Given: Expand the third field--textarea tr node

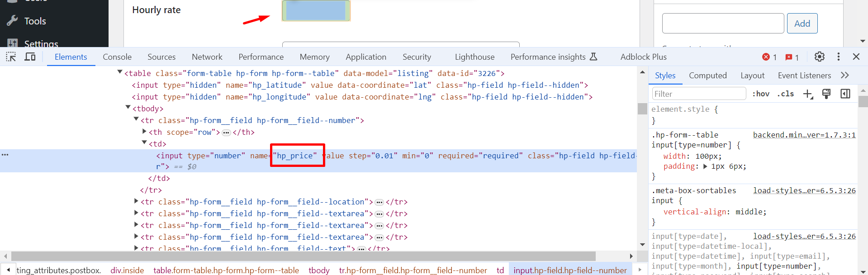Looking at the screenshot, I should 136,236.
